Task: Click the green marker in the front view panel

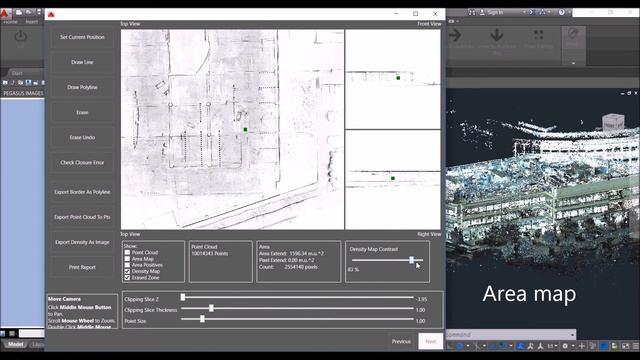Action: tap(398, 78)
